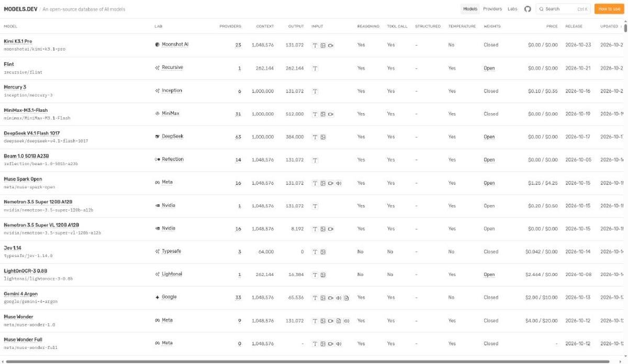Screen dimensions: 628x364
Task: Click price $4.00 / $20.00 in Muse Wonder row
Action: tap(542, 321)
